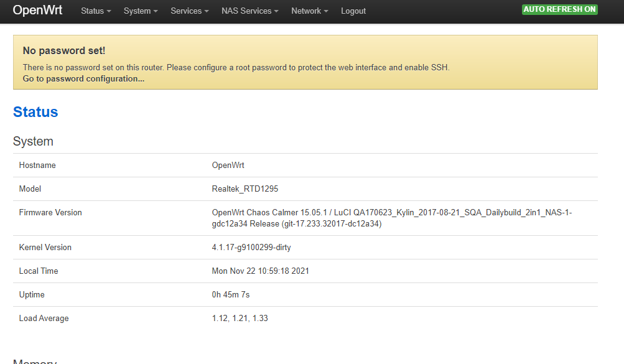Click the Firmware Version label
Viewport: 624px width, 364px height.
50,212
